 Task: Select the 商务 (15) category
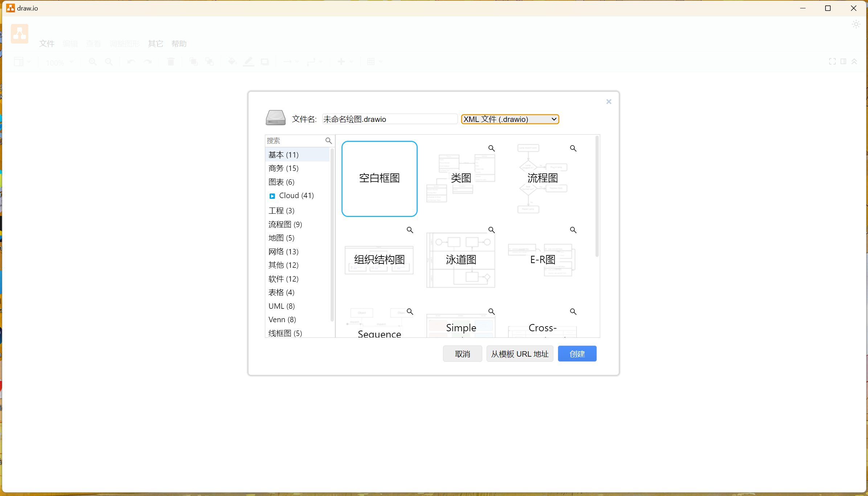[283, 168]
